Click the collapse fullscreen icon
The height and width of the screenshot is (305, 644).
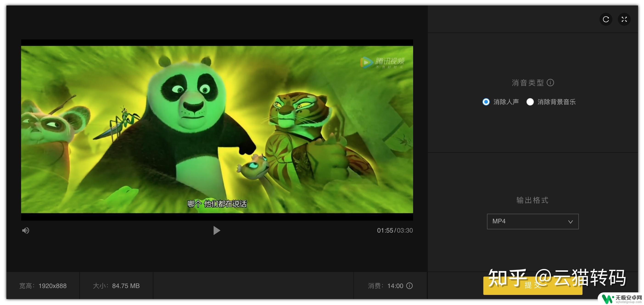pyautogui.click(x=624, y=19)
